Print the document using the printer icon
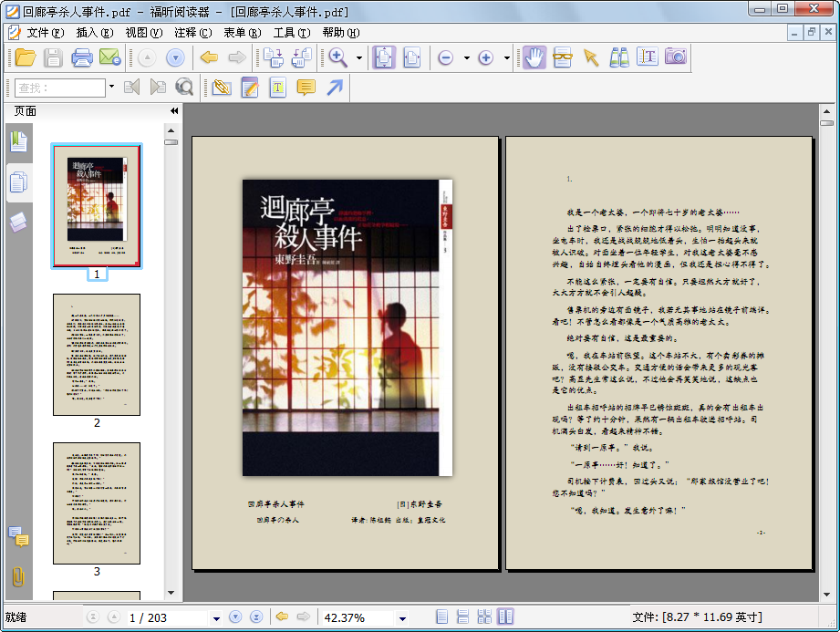840x632 pixels. coord(81,57)
